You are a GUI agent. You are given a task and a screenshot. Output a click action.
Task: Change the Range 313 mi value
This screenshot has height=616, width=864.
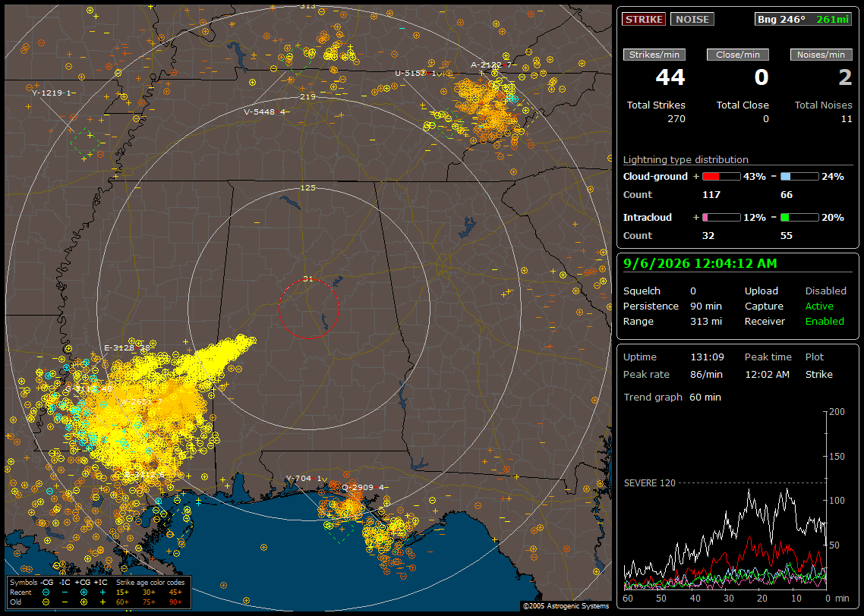tap(706, 321)
